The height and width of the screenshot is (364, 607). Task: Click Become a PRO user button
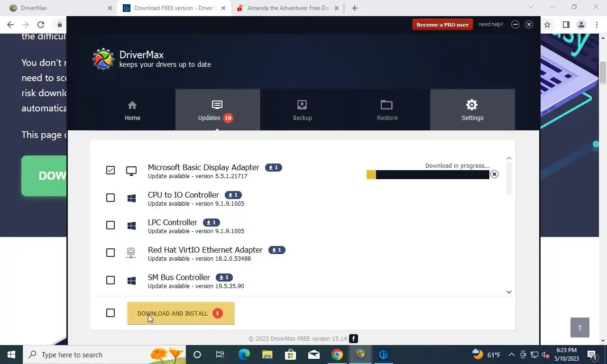[x=442, y=25]
